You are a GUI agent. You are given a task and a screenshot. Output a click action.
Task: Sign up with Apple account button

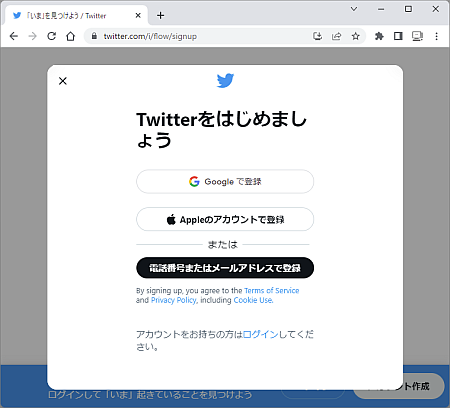(x=225, y=219)
